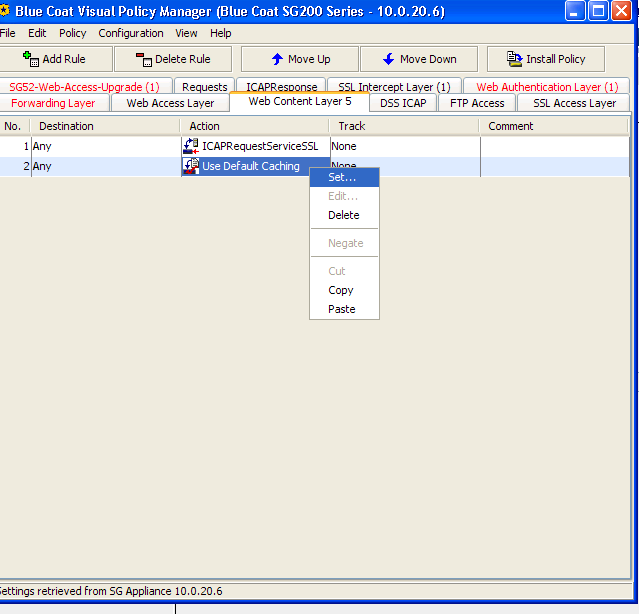
Task: Click the Add Rule button label
Action: [64, 59]
